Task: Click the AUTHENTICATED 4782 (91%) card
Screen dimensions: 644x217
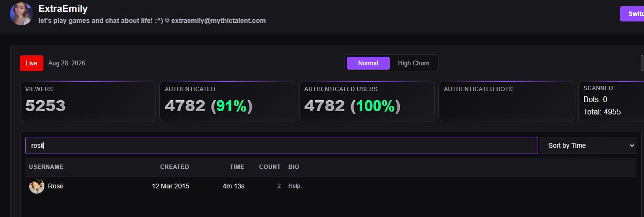Action: coord(227,101)
